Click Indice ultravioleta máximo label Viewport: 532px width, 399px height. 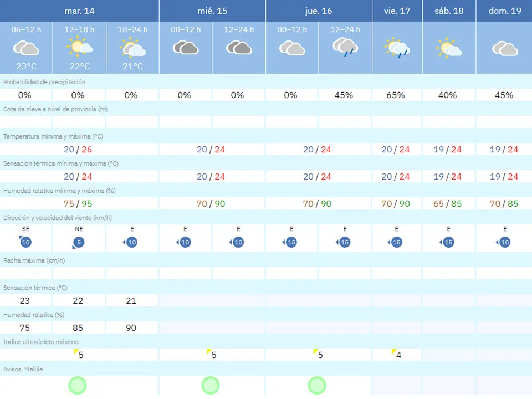40,342
